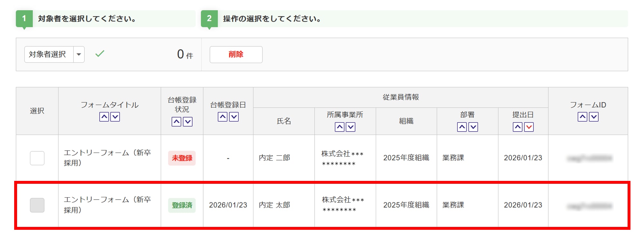The image size is (644, 243).
Task: Check the box for 内定 二郎 row
Action: click(37, 158)
